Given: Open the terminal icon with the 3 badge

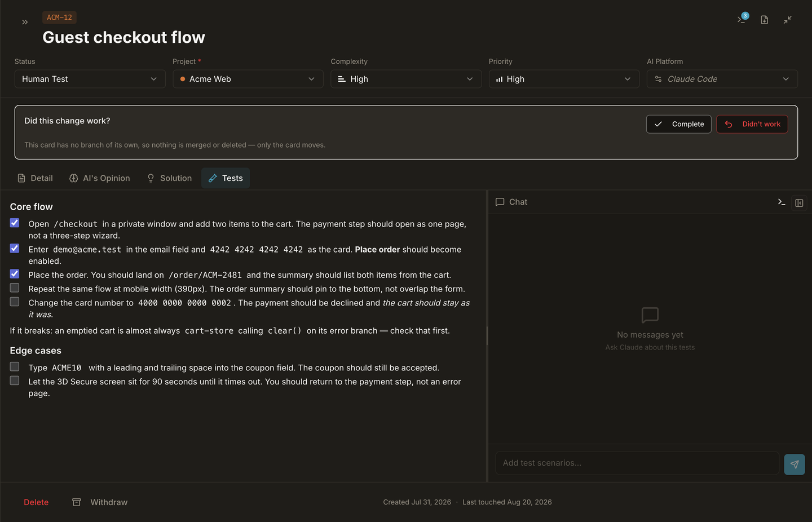Looking at the screenshot, I should (742, 19).
